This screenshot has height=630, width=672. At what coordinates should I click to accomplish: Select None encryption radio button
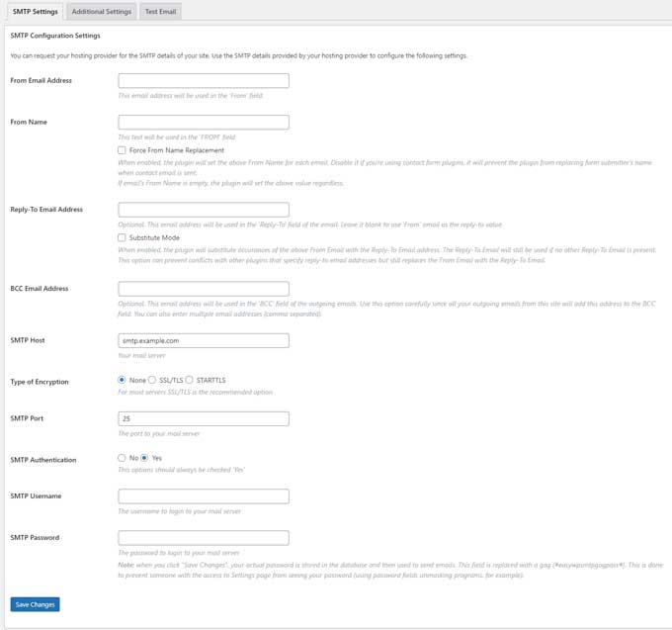(x=122, y=380)
